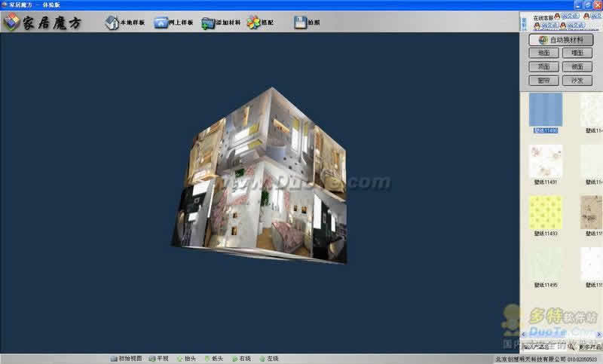Open the 本地样板 local templates

tap(125, 23)
